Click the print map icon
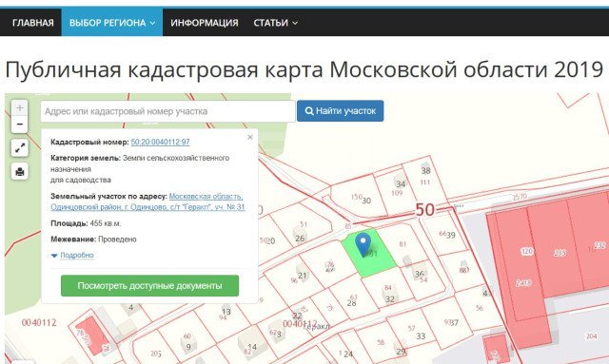 tap(19, 171)
